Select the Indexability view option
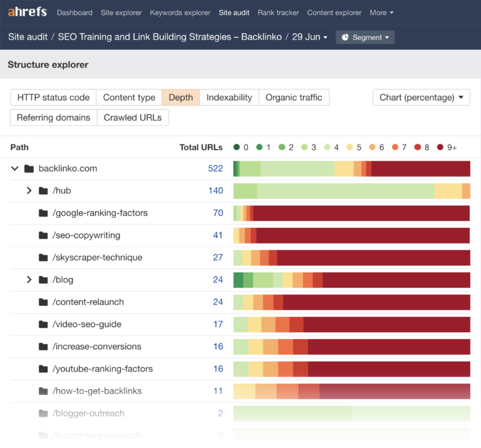 coord(229,98)
